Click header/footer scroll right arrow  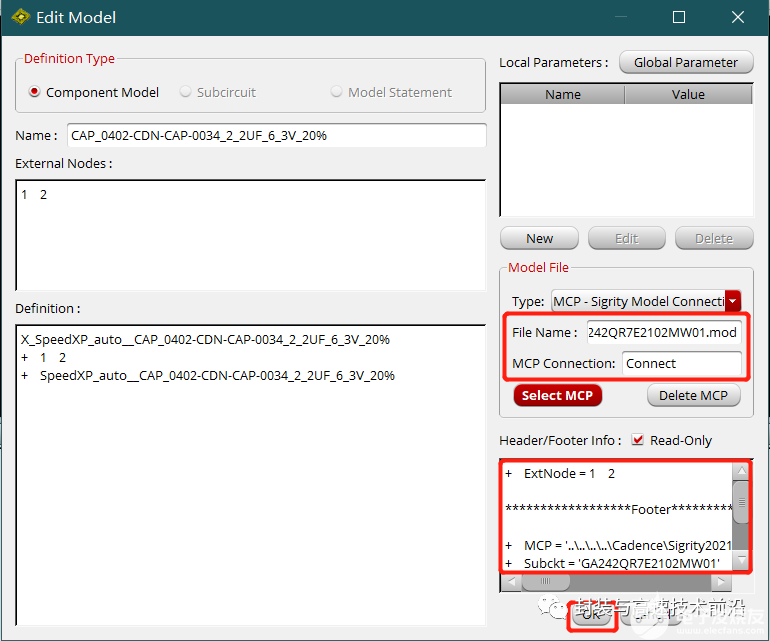[x=721, y=582]
